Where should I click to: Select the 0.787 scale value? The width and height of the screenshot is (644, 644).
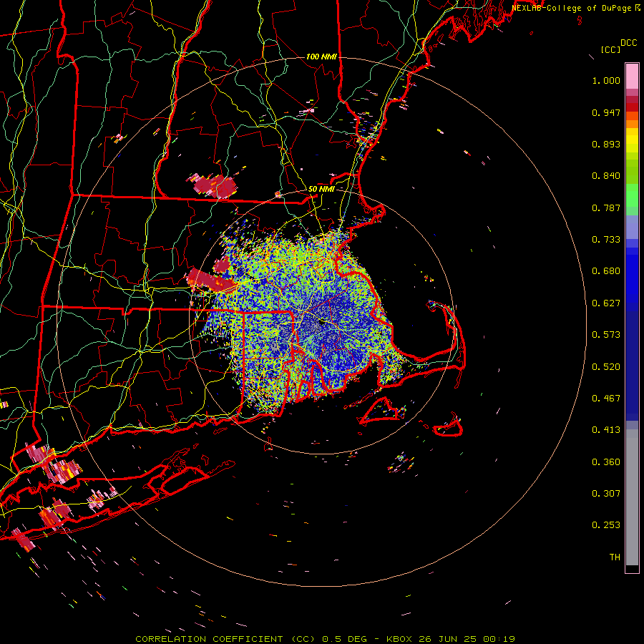point(606,208)
